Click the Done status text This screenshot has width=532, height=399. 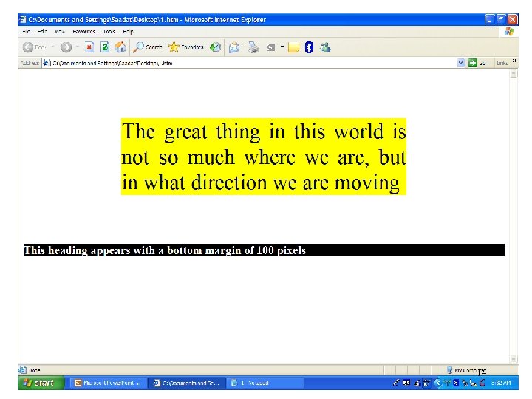click(x=34, y=370)
